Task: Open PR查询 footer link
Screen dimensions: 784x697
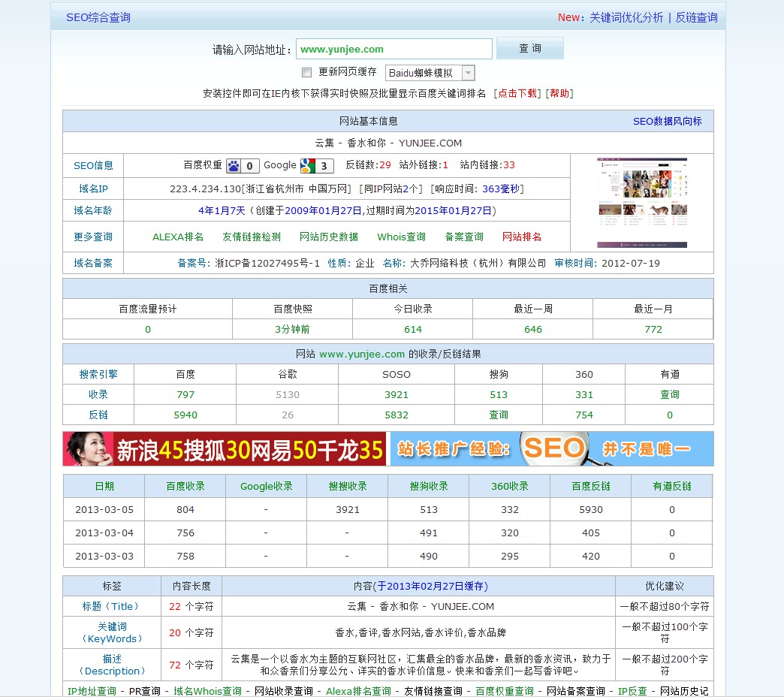Action: click(x=145, y=691)
